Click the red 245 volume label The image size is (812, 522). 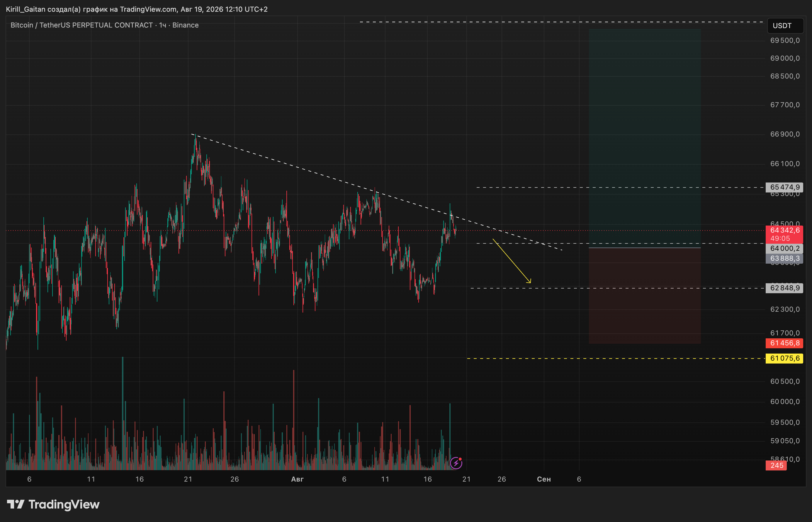point(776,465)
